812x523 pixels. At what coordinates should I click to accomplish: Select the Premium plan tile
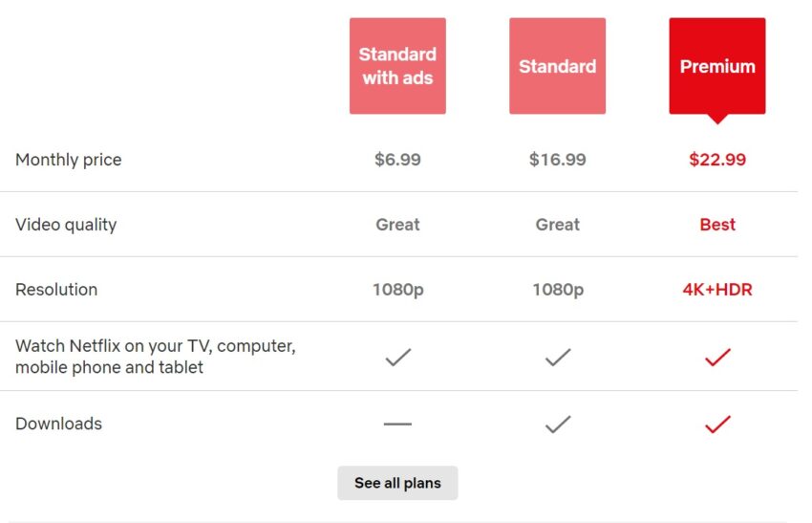(717, 66)
